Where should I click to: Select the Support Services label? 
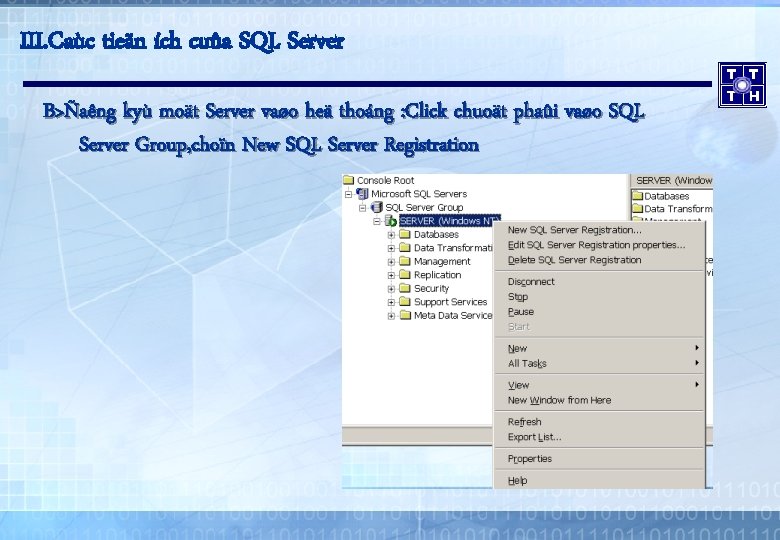coord(450,301)
